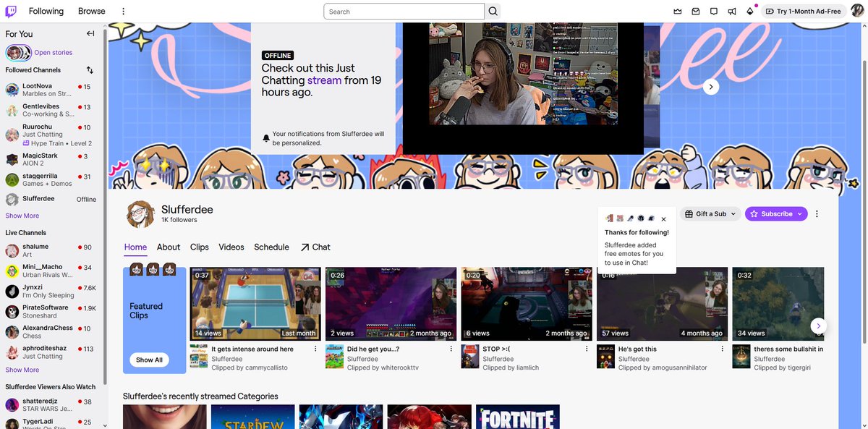Go to the Following page
Viewport: 868px width, 429px height.
tap(46, 12)
